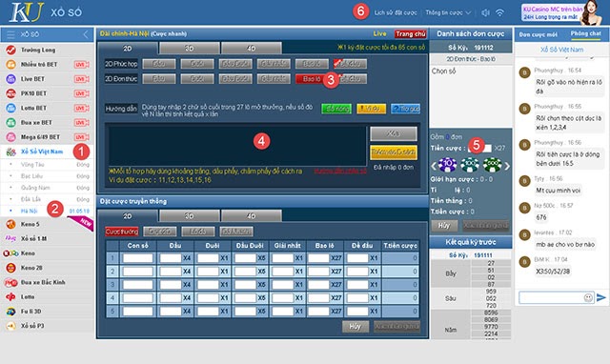Viewport: 610px width, 364px height.
Task: Open Lịch sử đặt cược link
Action: click(396, 12)
